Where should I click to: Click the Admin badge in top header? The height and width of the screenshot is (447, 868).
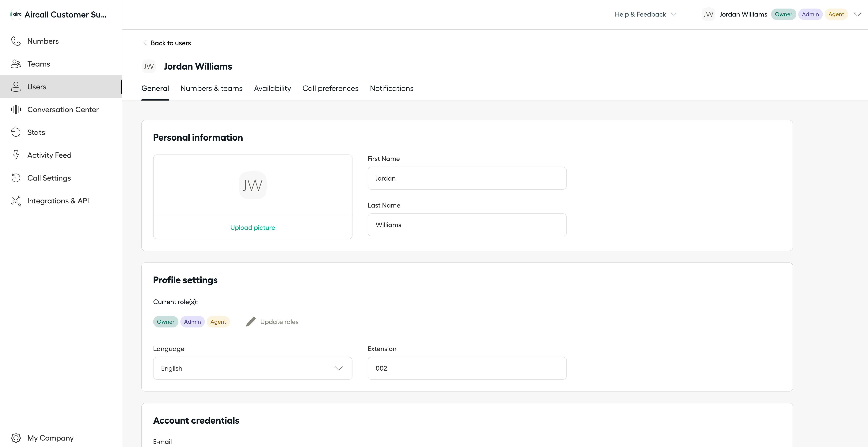810,14
